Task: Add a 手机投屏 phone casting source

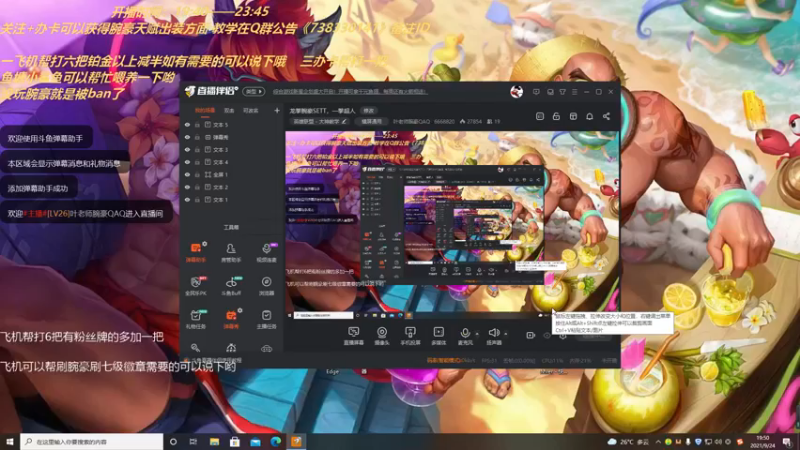Action: [x=410, y=336]
